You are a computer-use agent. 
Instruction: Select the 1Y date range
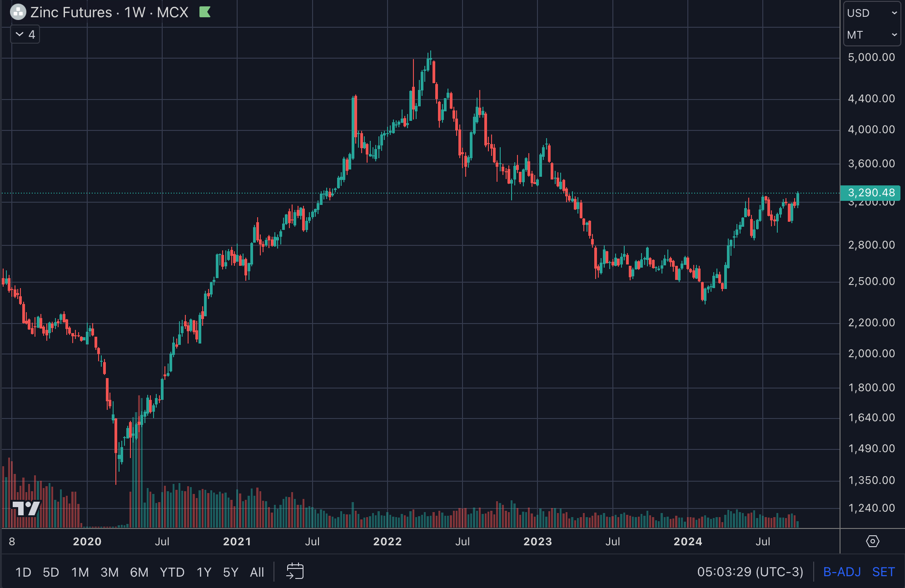(x=204, y=572)
